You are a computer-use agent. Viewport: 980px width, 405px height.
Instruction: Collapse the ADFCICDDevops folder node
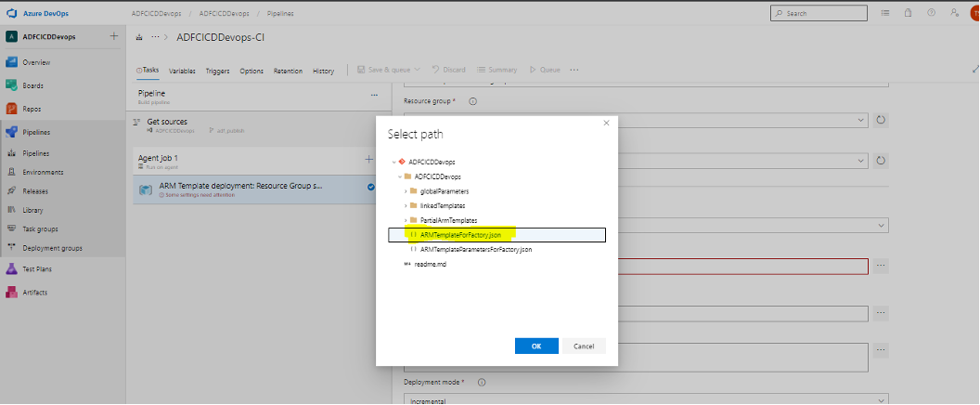pos(400,176)
